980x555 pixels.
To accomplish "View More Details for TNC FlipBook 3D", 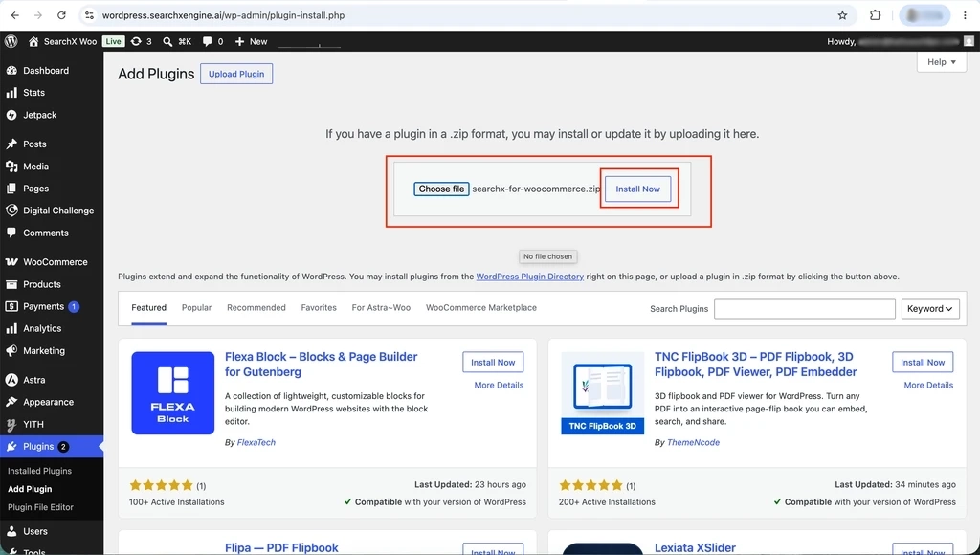I will pyautogui.click(x=928, y=385).
